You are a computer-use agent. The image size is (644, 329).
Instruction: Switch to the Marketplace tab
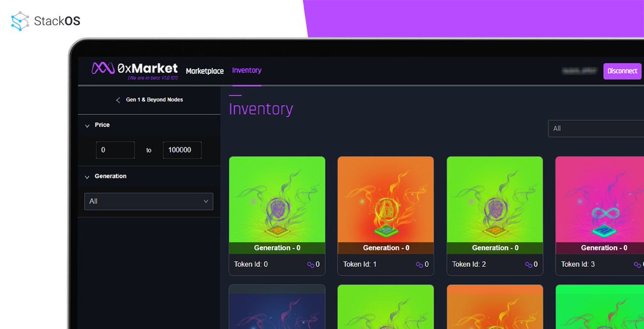(x=204, y=71)
